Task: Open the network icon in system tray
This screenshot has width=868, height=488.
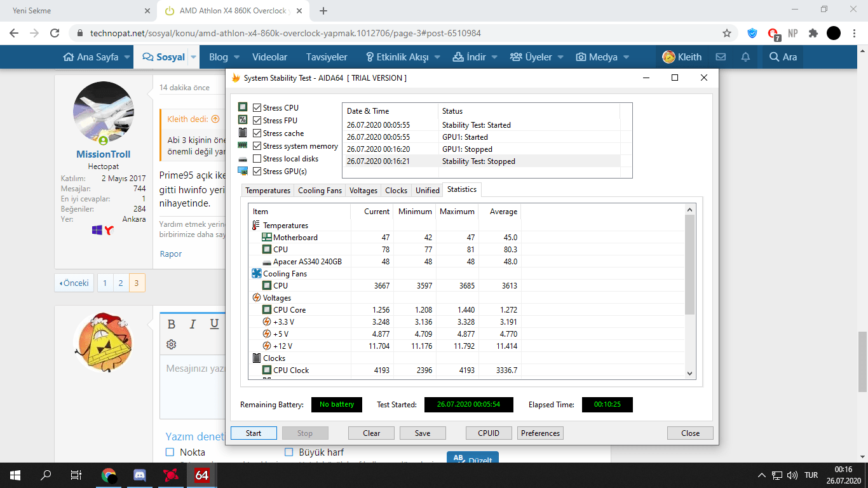Action: (x=777, y=475)
